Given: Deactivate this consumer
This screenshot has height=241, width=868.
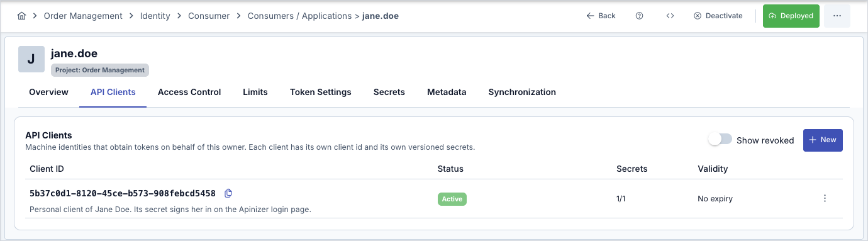Looking at the screenshot, I should click(x=718, y=16).
